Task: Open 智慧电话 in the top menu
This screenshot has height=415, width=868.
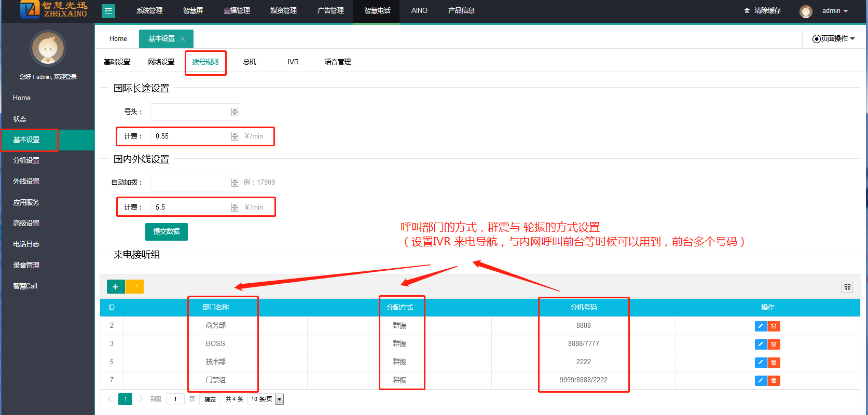Action: [377, 11]
